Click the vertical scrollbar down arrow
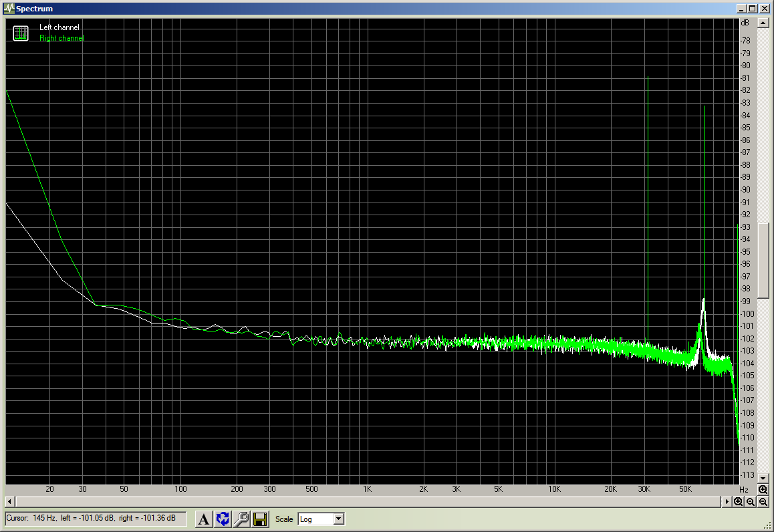The image size is (774, 532). coord(763,479)
